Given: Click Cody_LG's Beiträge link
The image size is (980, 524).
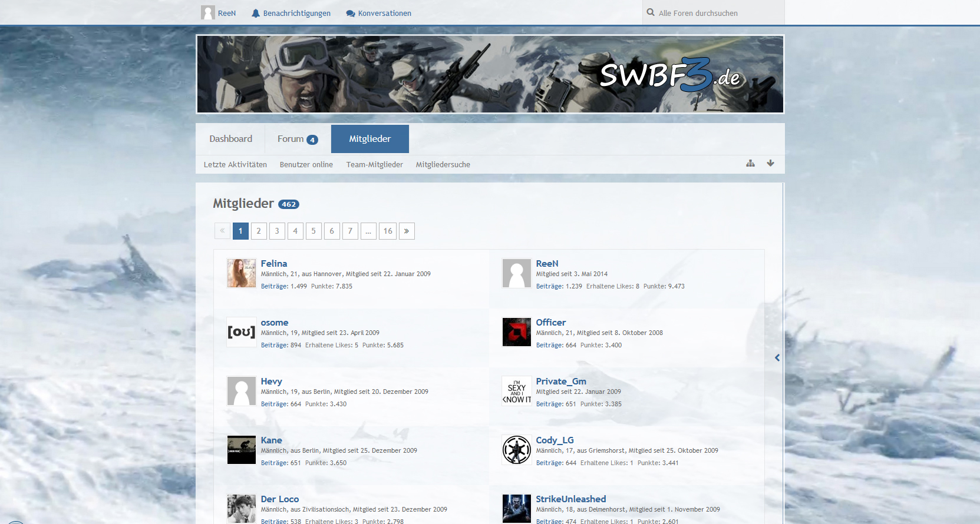Looking at the screenshot, I should (550, 463).
